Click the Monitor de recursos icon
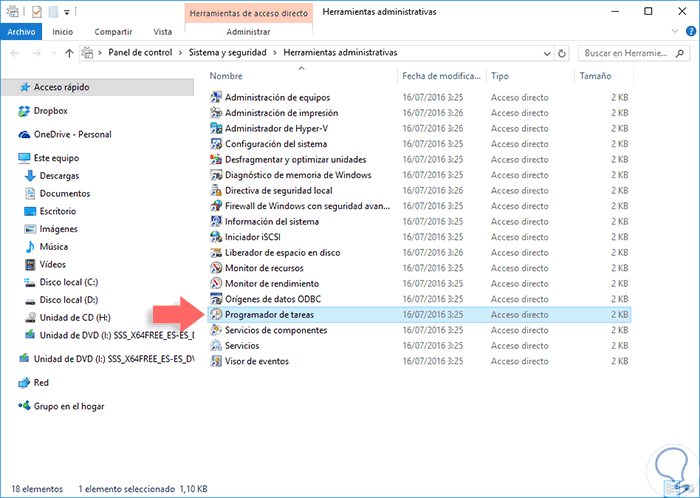This screenshot has width=700, height=498. click(216, 268)
